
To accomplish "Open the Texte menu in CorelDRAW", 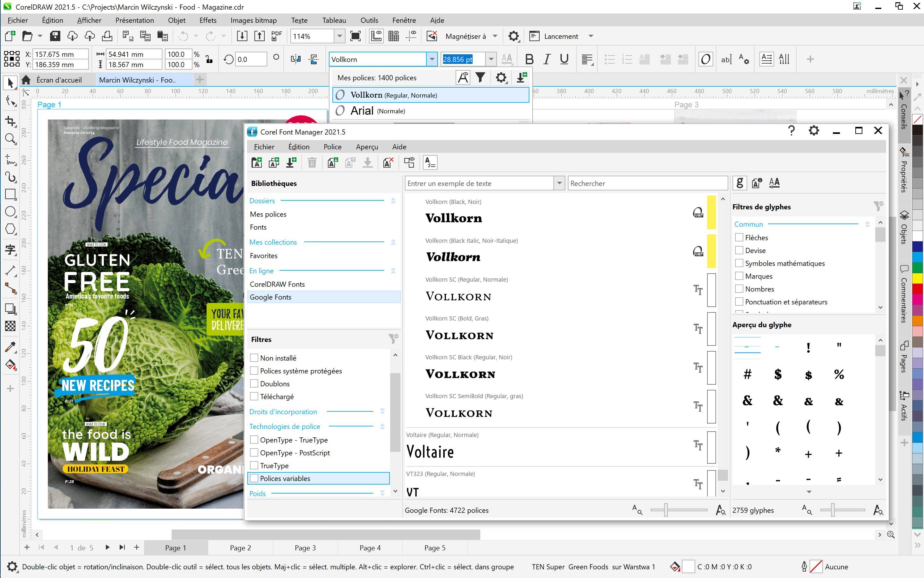I will pyautogui.click(x=299, y=20).
